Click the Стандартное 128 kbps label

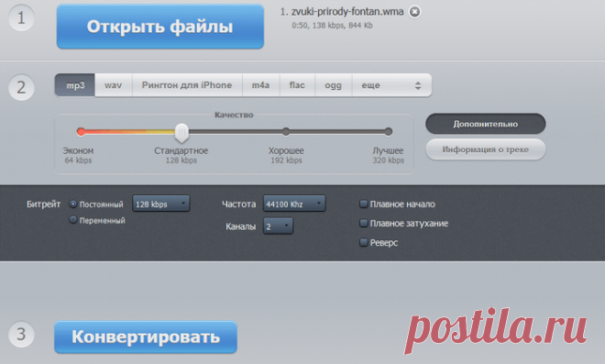(x=181, y=155)
